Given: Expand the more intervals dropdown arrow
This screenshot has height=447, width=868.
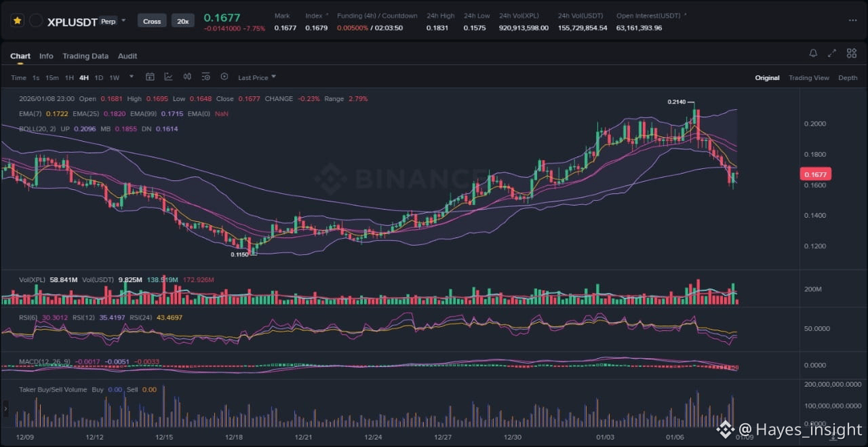Looking at the screenshot, I should [132, 77].
